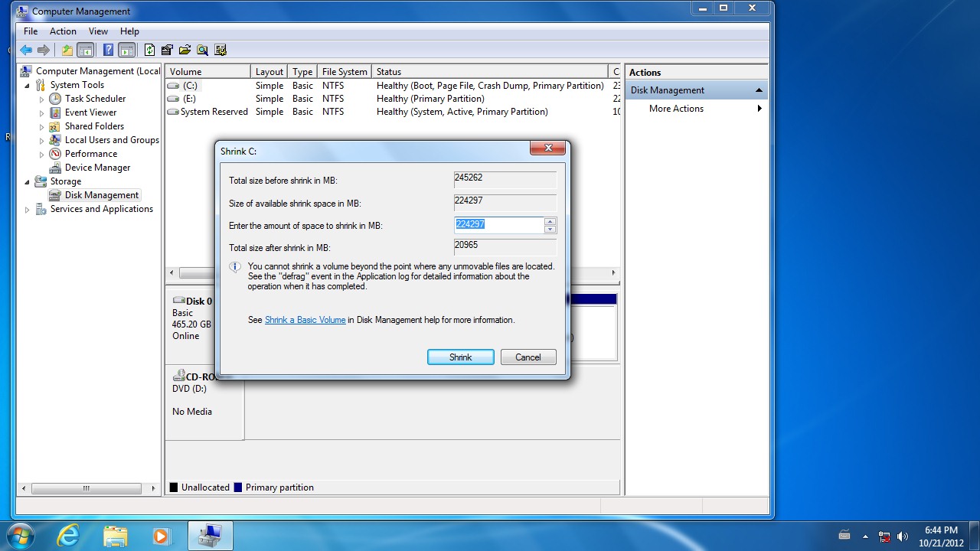Open Help via the blue question mark icon
The height and width of the screenshot is (551, 980).
coord(109,51)
